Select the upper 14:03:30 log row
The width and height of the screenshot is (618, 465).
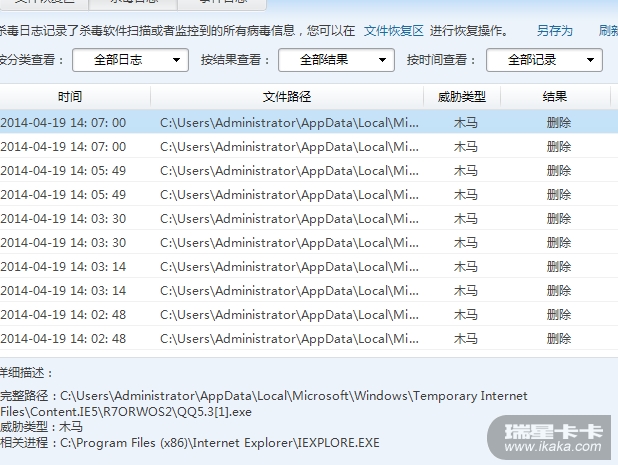[x=309, y=219]
